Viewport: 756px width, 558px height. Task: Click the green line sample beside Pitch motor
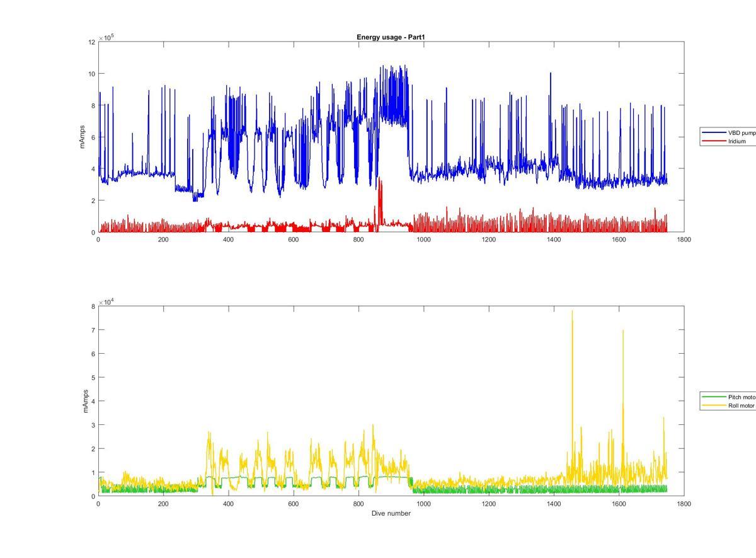714,397
